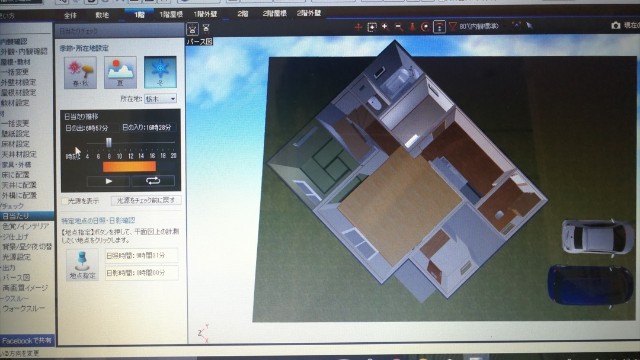Click the orange daylight duration bar
Image resolution: width=640 pixels, height=360 pixels.
coord(129,166)
